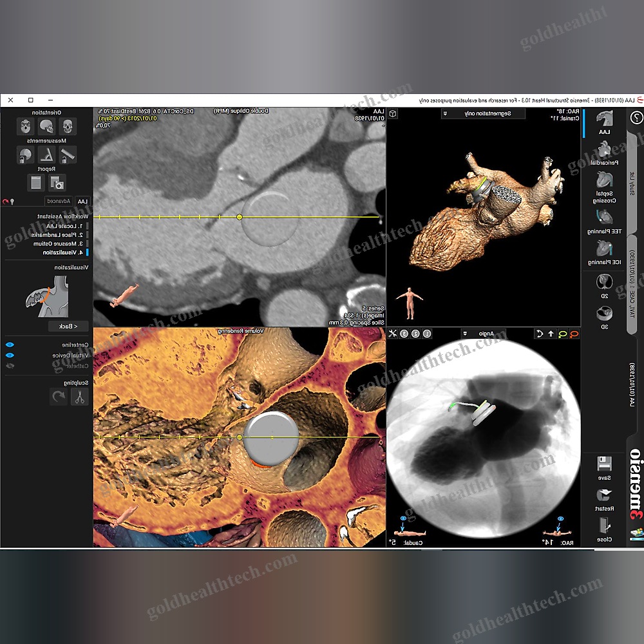Screen dimensions: 644x644
Task: Click the orientation figure in the segmentation view
Action: pos(409,303)
